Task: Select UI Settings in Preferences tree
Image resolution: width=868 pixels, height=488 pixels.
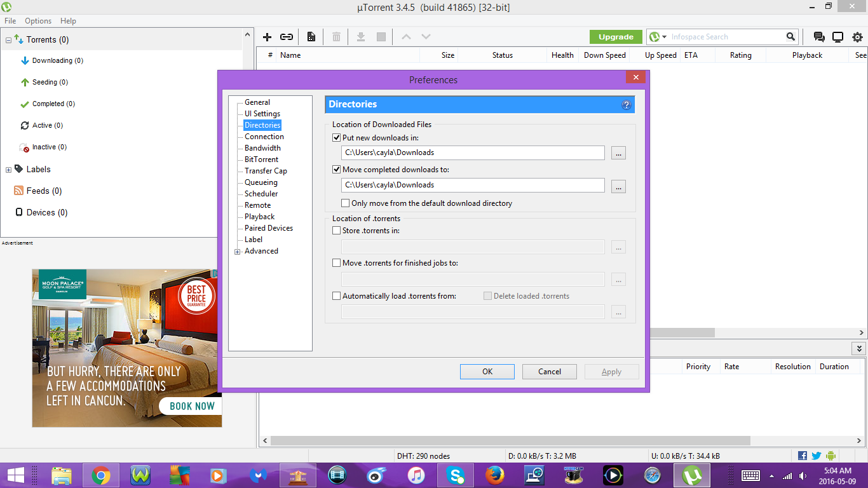Action: point(262,114)
